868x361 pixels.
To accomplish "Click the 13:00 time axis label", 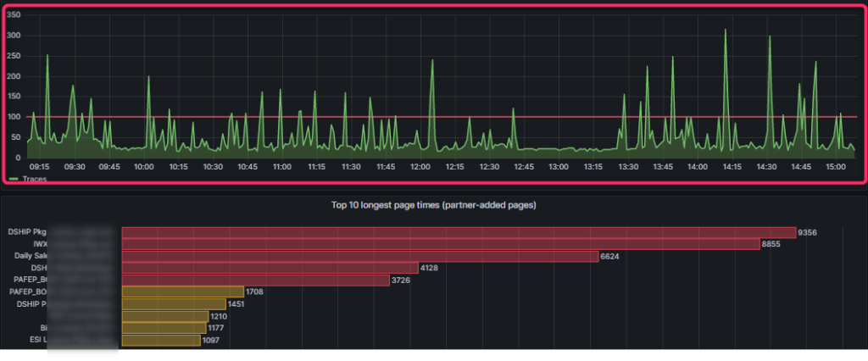I will pos(559,167).
